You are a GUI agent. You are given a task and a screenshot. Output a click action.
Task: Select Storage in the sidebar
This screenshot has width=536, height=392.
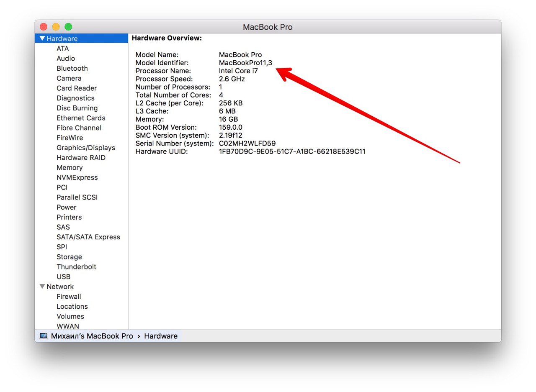(69, 257)
